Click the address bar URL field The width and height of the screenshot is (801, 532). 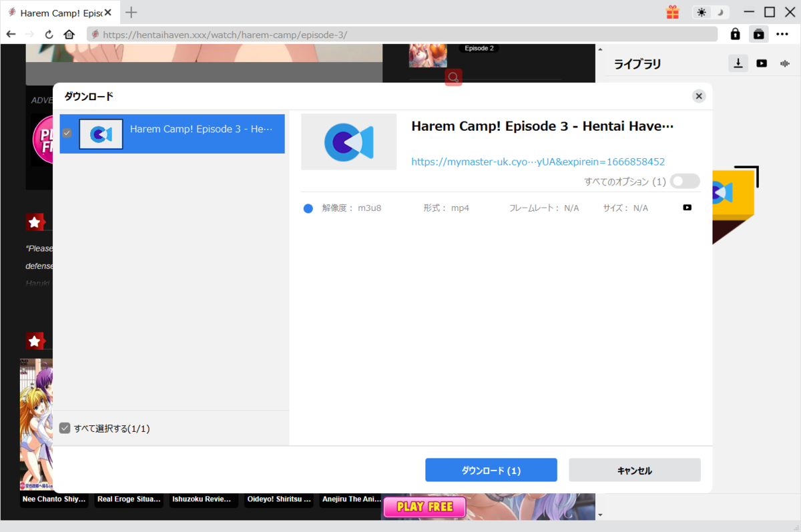click(402, 34)
